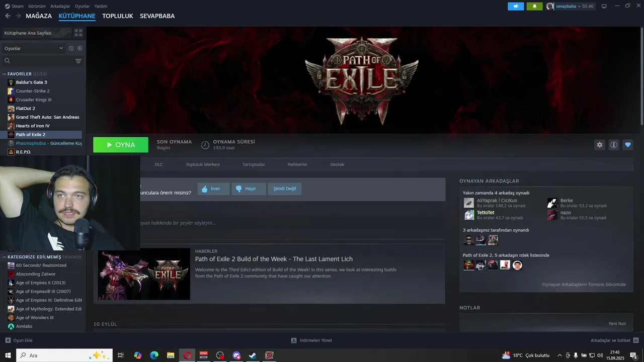Open game settings gear icon

pyautogui.click(x=600, y=145)
